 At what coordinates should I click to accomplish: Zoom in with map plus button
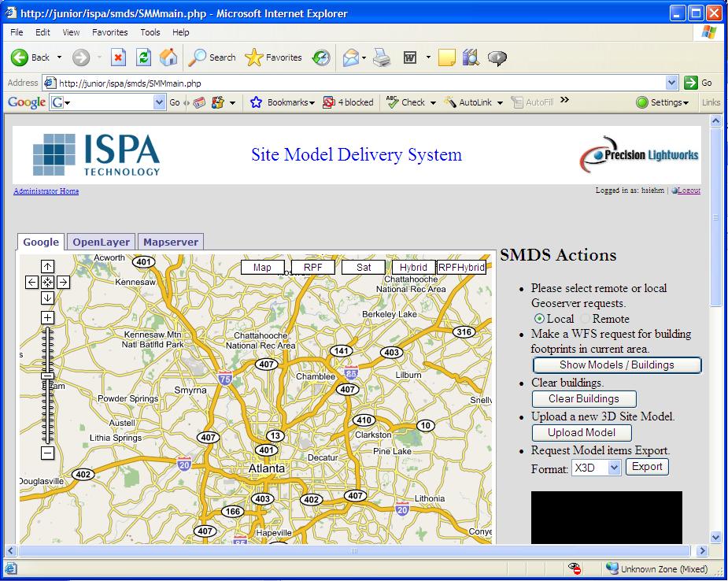[x=47, y=318]
